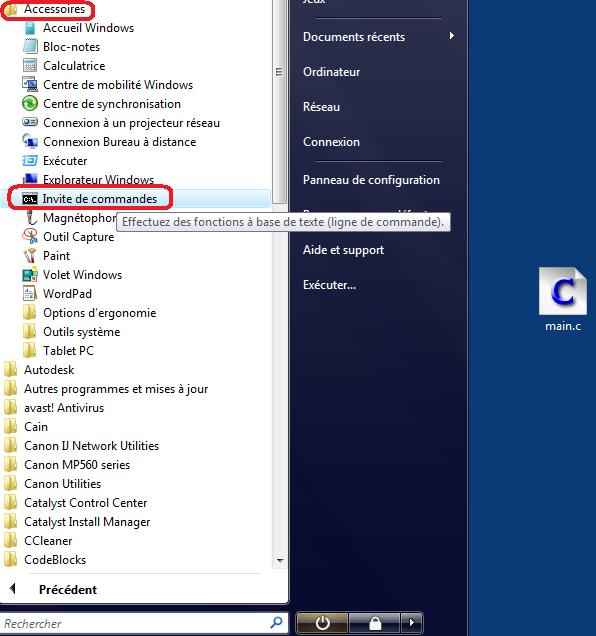Launch the Calculatrice icon

tap(30, 65)
